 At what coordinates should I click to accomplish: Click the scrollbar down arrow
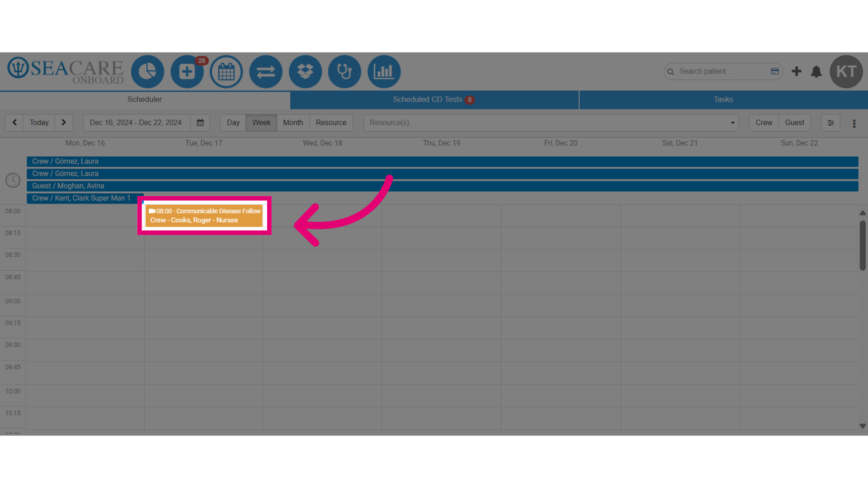[863, 426]
